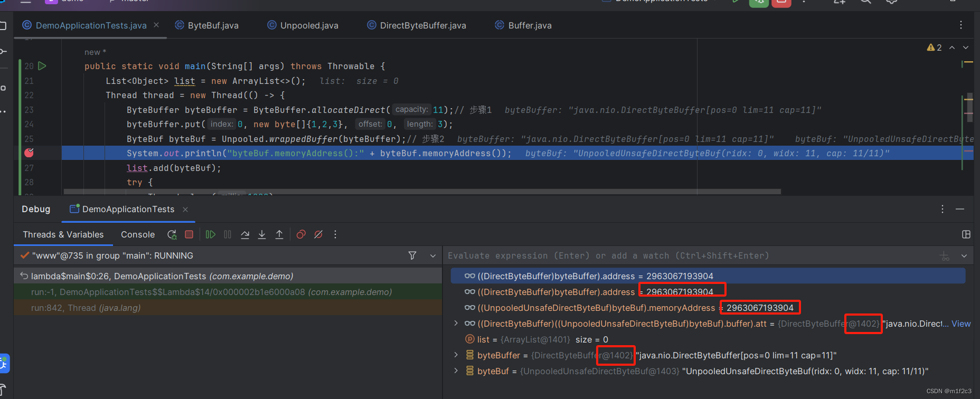Stop the running debug session
This screenshot has height=399, width=980.
click(189, 234)
